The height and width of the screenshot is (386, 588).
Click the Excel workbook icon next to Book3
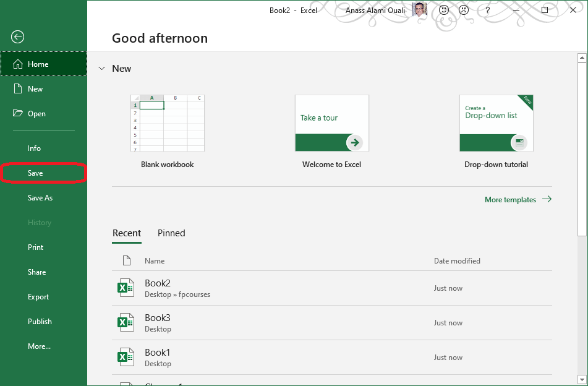click(126, 322)
